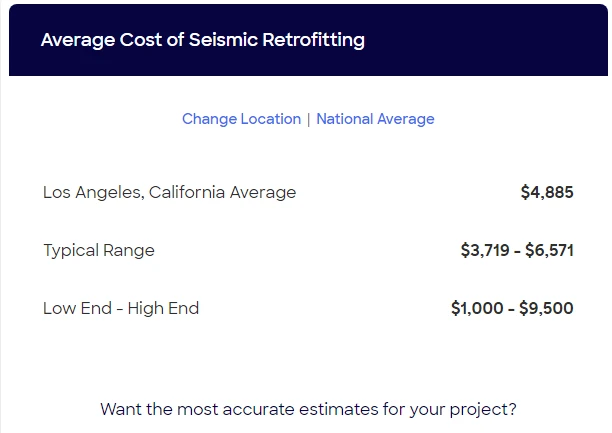Click the word California in the location row
The height and width of the screenshot is (433, 612).
(x=186, y=192)
